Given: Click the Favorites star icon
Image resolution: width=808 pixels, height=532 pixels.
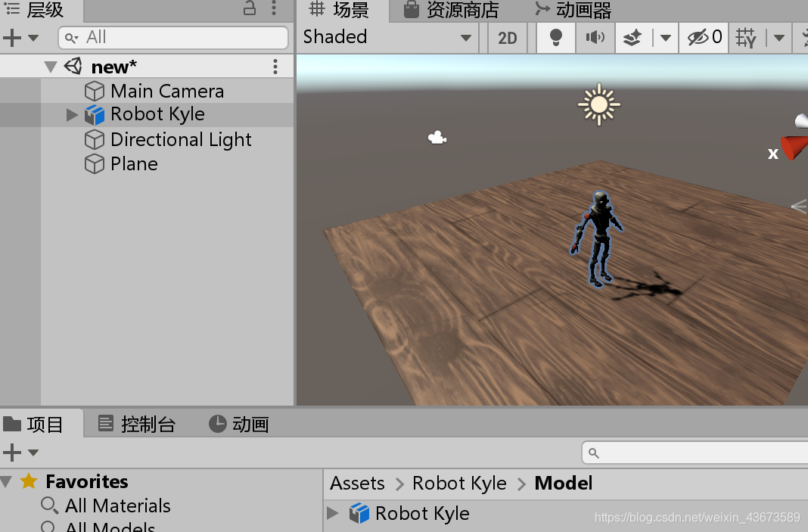Looking at the screenshot, I should click(x=29, y=481).
